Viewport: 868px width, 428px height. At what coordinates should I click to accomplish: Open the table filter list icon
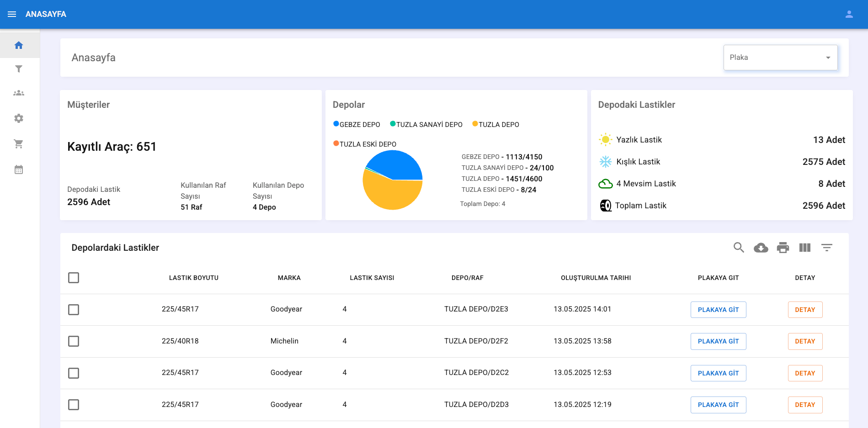pos(827,248)
